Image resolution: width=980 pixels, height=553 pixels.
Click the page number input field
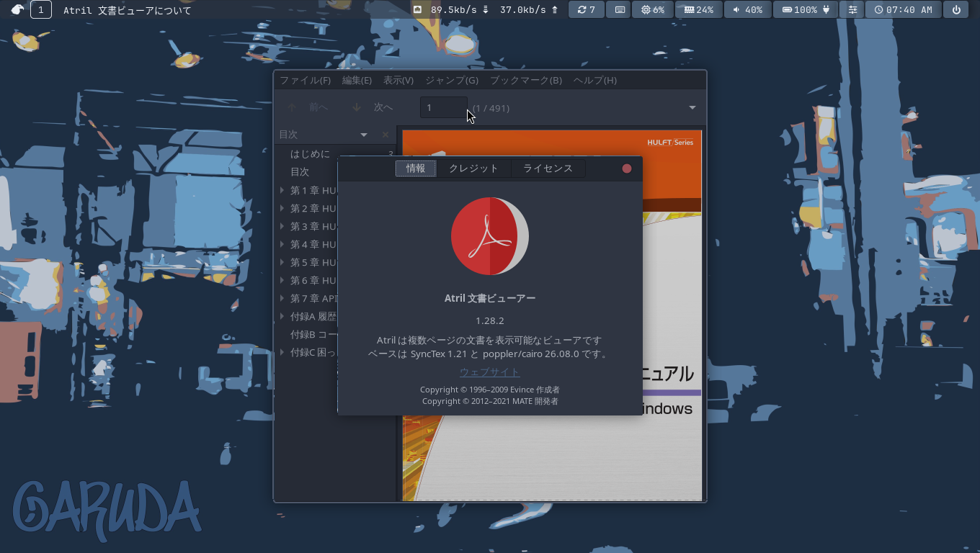(444, 107)
